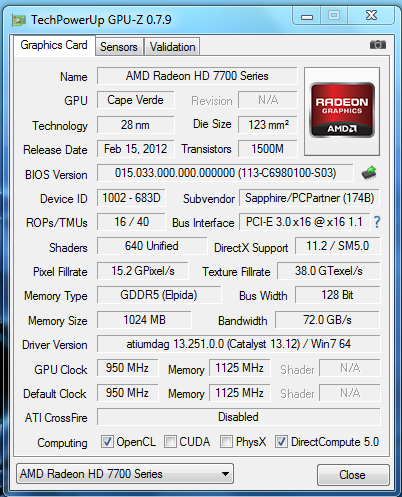Click the GPU-Z title bar app icon
This screenshot has width=402, height=497.
[19, 20]
